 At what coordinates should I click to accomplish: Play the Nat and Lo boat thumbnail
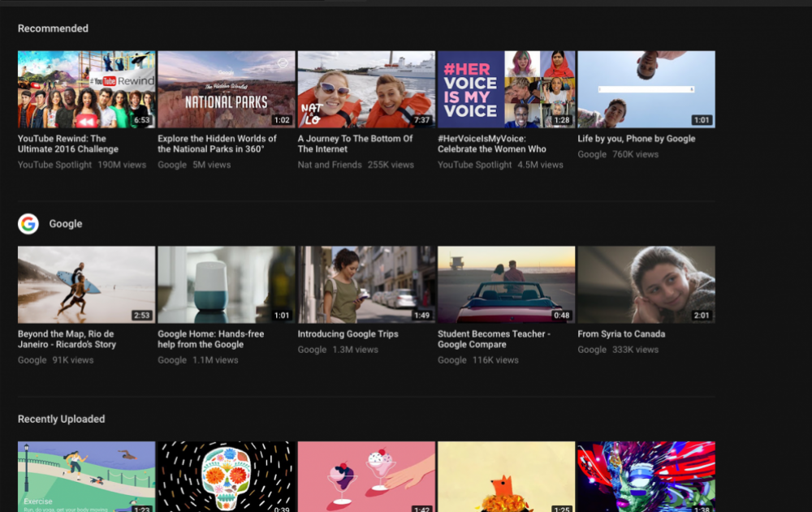366,89
